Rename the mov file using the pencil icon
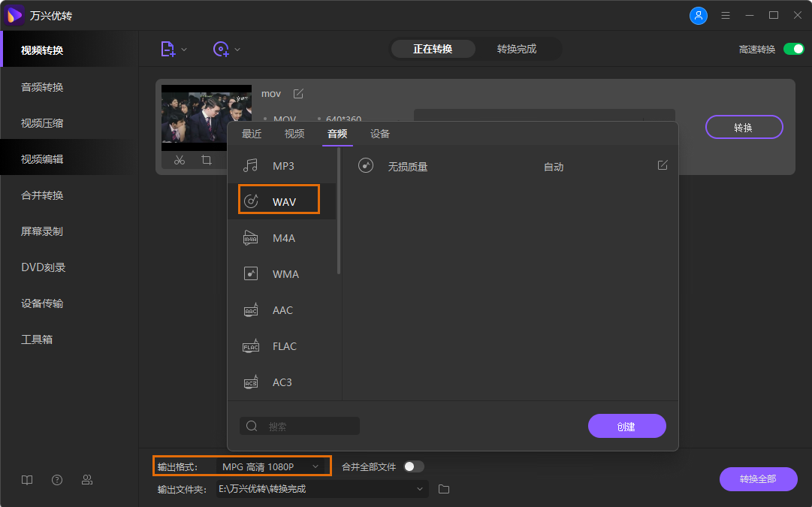Viewport: 812px width, 507px height. (298, 93)
